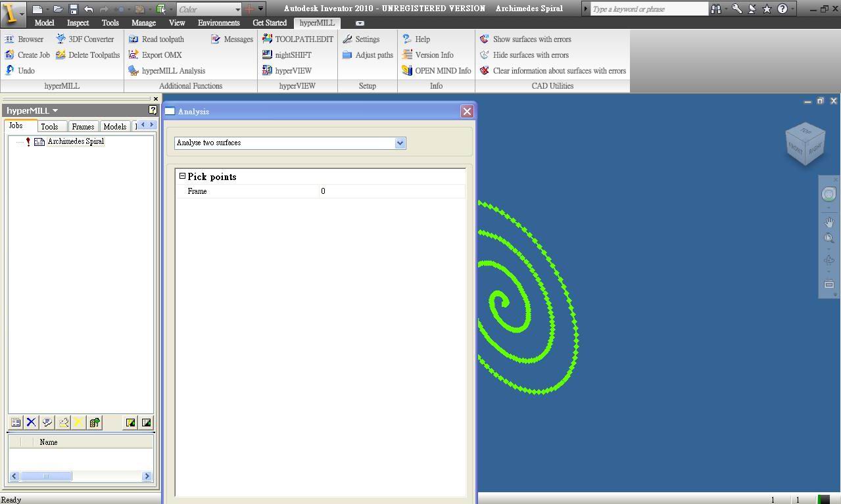Click Hide surfaces with errors

tap(524, 55)
